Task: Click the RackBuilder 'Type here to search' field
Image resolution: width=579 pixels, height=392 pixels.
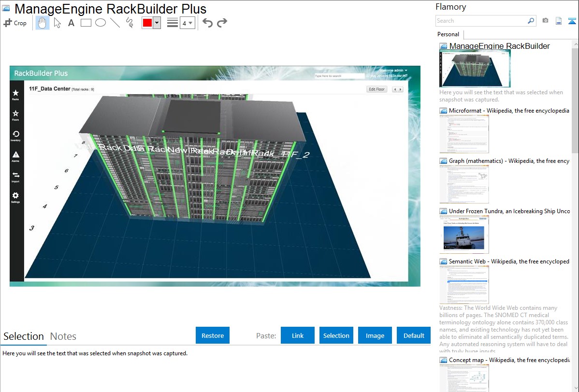Action: pyautogui.click(x=339, y=76)
